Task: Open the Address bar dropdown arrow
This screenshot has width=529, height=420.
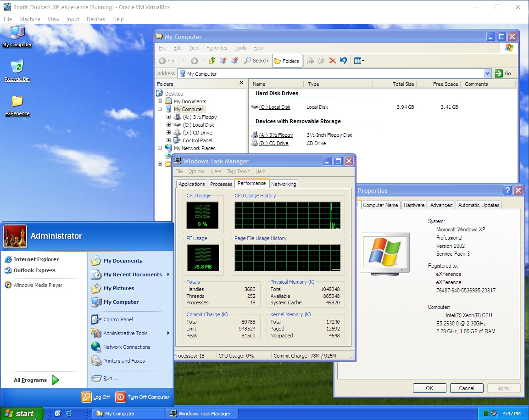Action: [x=487, y=73]
